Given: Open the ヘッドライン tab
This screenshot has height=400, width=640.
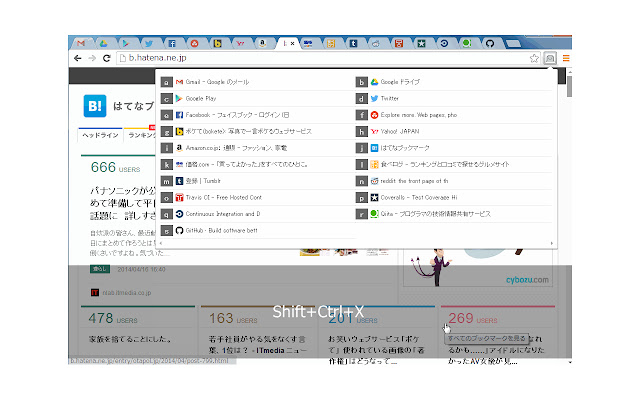Looking at the screenshot, I should point(100,135).
